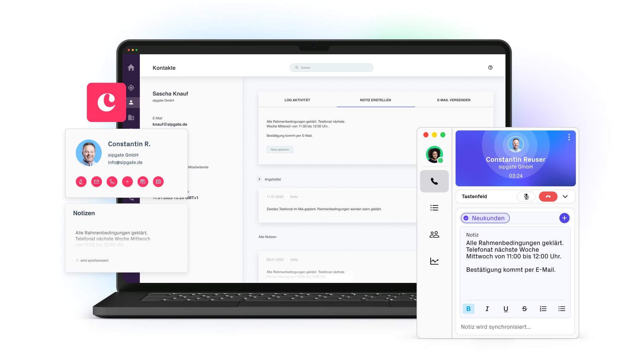Click the Notizen card heading
The image size is (644, 362).
84,213
